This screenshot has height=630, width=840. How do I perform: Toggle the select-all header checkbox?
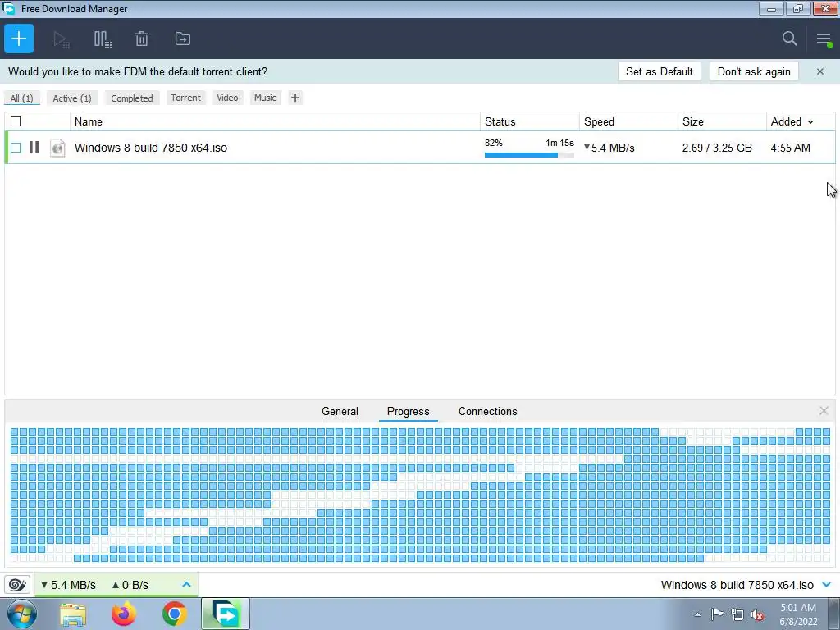[x=16, y=121]
